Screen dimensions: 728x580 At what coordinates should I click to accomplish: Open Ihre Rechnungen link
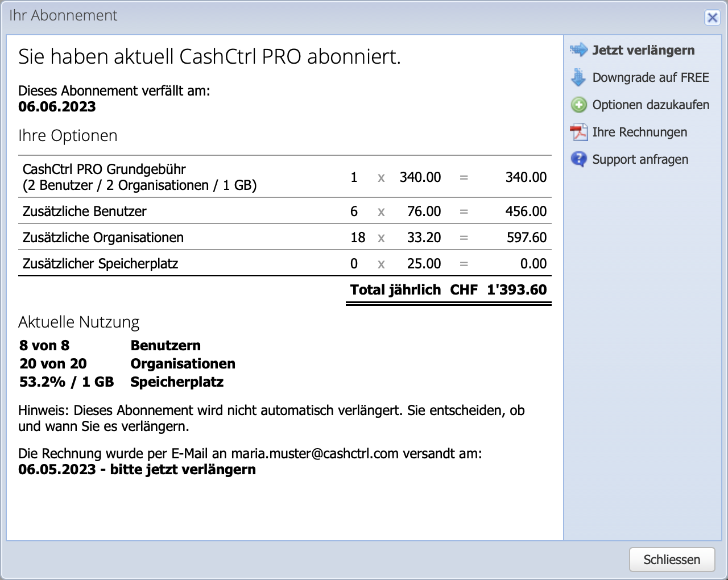(x=639, y=132)
